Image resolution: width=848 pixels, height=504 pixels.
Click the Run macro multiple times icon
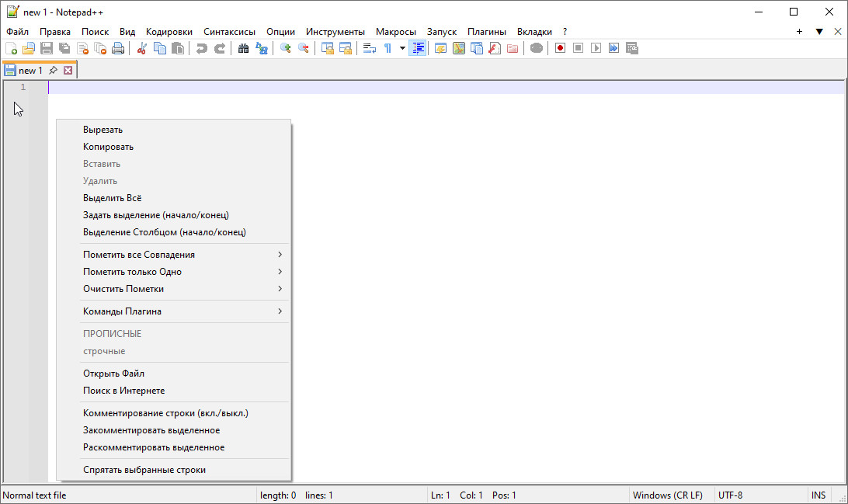coord(613,48)
